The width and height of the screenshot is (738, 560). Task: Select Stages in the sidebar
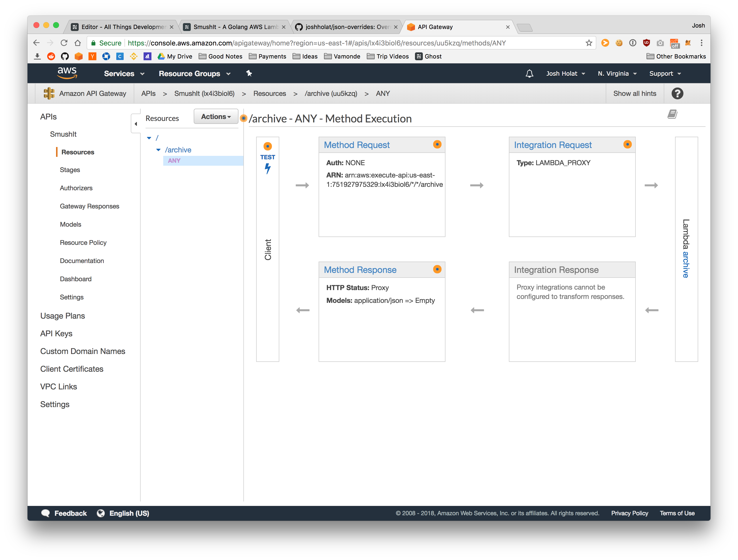70,170
